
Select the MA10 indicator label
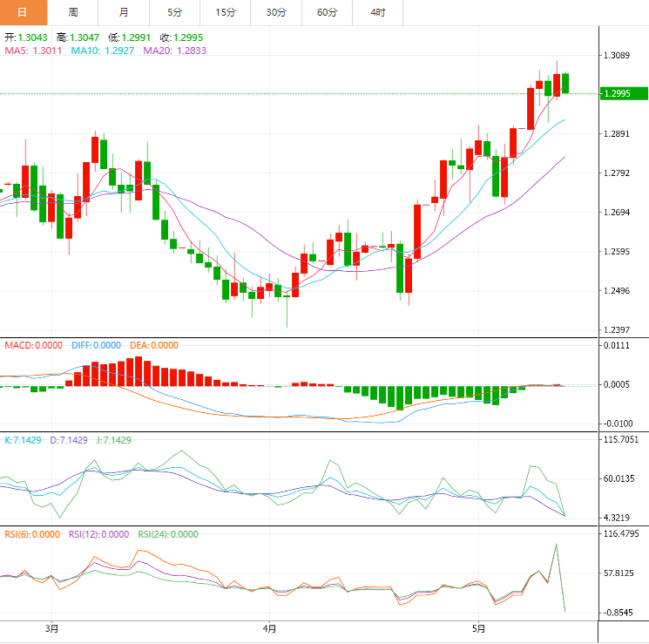click(x=103, y=51)
